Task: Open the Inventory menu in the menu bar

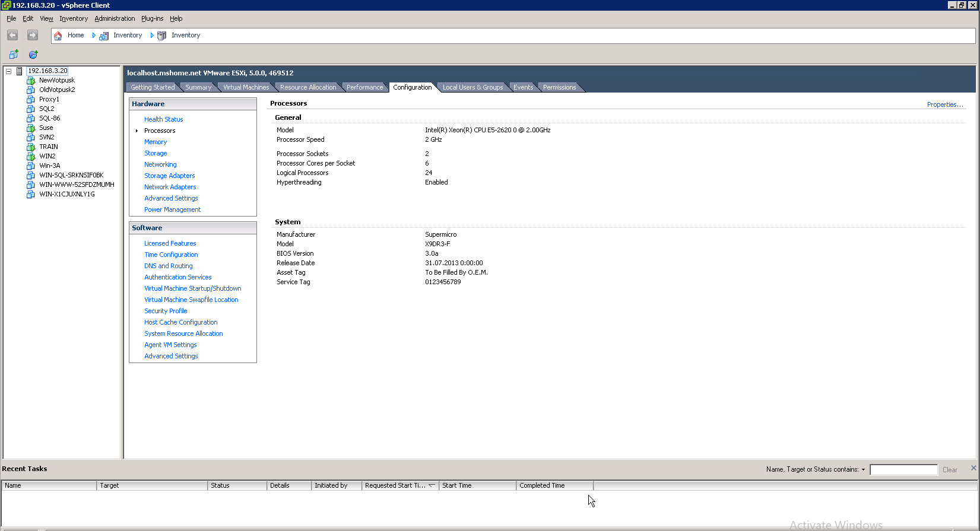Action: [x=74, y=18]
